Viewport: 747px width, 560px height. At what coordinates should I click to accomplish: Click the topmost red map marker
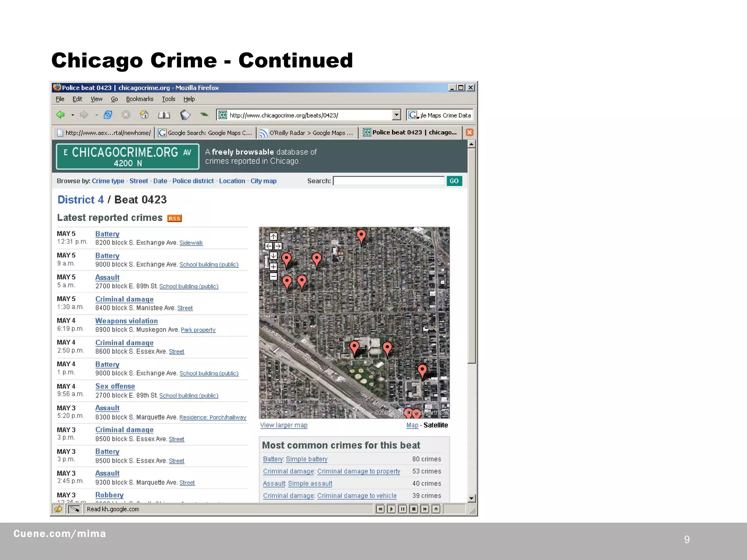[361, 236]
